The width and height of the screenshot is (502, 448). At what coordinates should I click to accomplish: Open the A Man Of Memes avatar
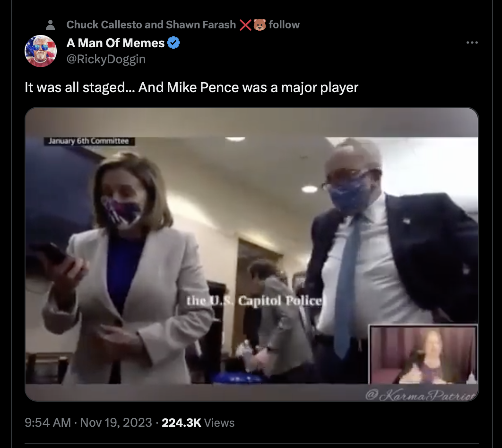point(41,51)
